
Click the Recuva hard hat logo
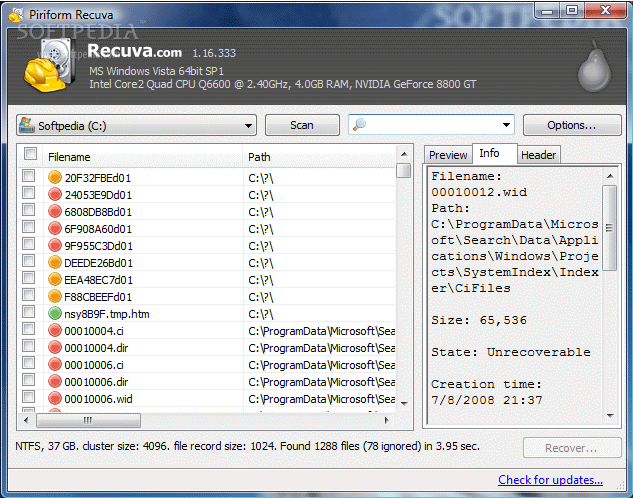pyautogui.click(x=49, y=65)
